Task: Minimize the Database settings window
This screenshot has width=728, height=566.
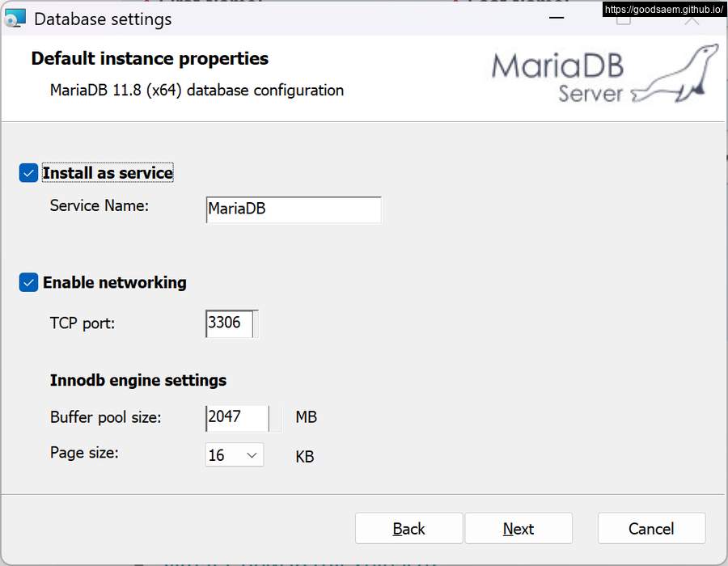Action: pyautogui.click(x=557, y=18)
